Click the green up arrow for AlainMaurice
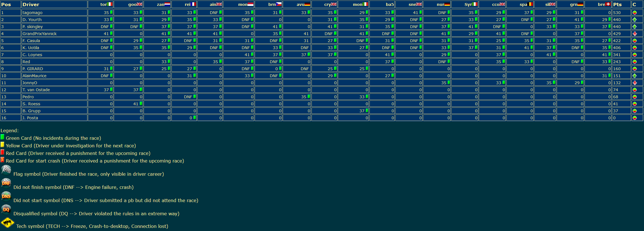Viewport: 644px width, 231px height. pos(635,76)
